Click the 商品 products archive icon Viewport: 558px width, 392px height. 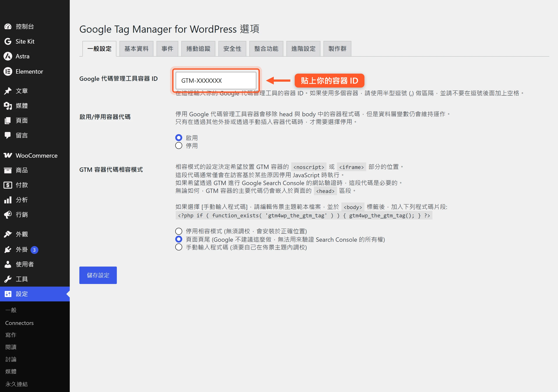coord(8,170)
